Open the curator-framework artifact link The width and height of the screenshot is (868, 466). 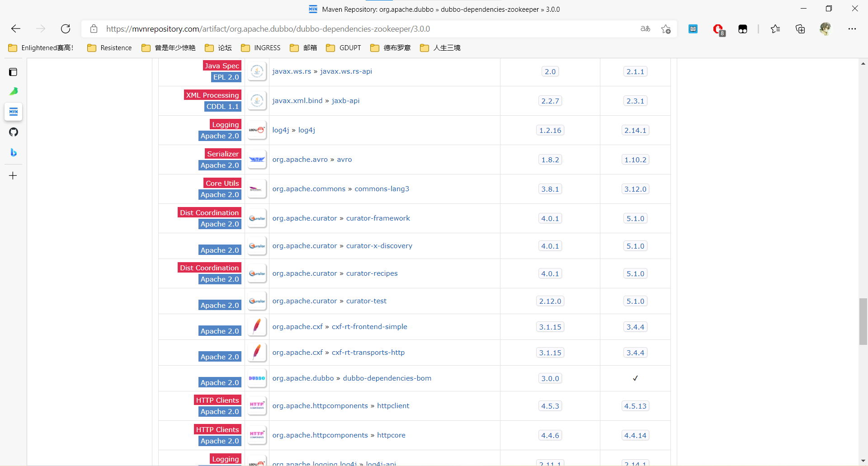click(378, 218)
